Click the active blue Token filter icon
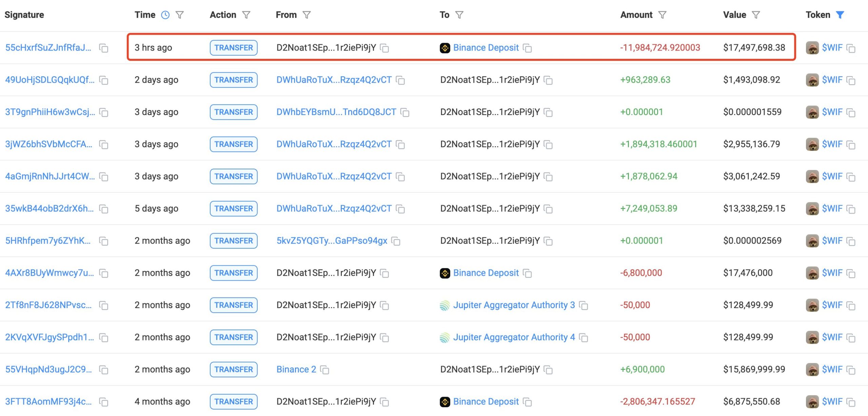This screenshot has height=416, width=868. pos(840,15)
